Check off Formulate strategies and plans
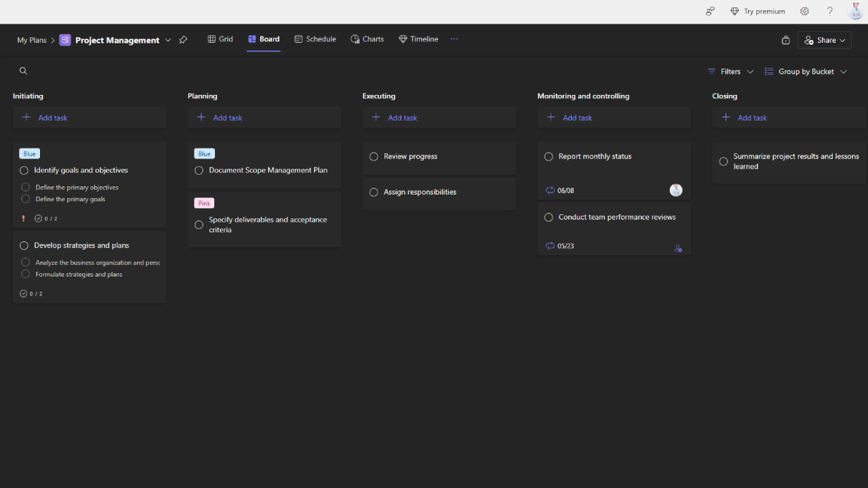 click(25, 274)
